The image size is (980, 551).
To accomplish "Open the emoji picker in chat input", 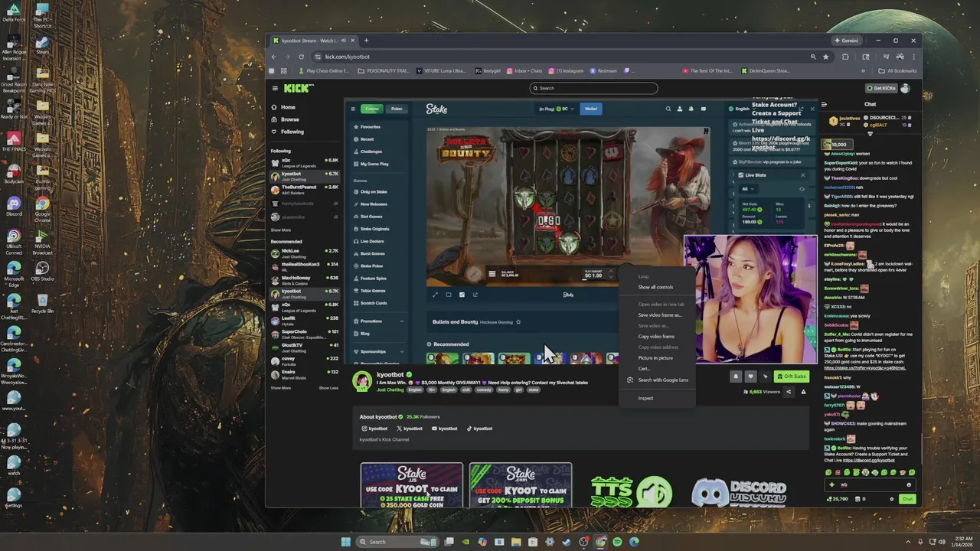I will click(x=909, y=484).
